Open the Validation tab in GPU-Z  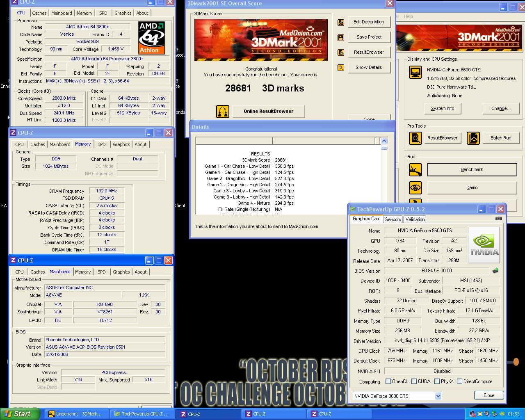[x=415, y=219]
